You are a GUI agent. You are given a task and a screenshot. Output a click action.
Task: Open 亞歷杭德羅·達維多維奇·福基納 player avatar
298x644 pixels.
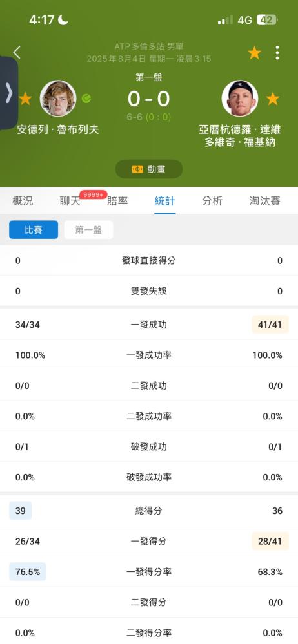point(239,98)
